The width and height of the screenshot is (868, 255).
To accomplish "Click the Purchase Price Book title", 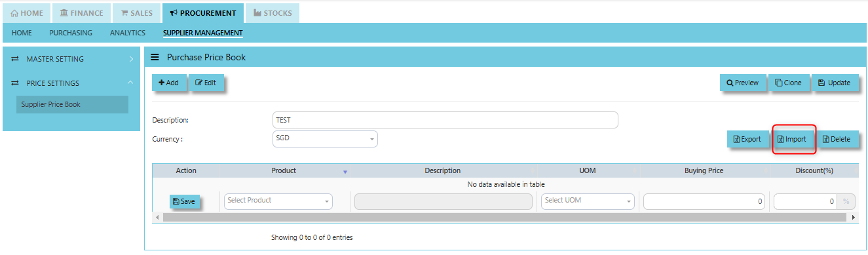I will [x=206, y=57].
